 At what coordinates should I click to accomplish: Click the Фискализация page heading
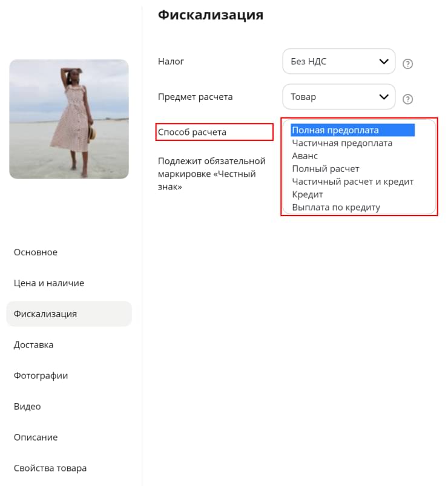coord(211,15)
